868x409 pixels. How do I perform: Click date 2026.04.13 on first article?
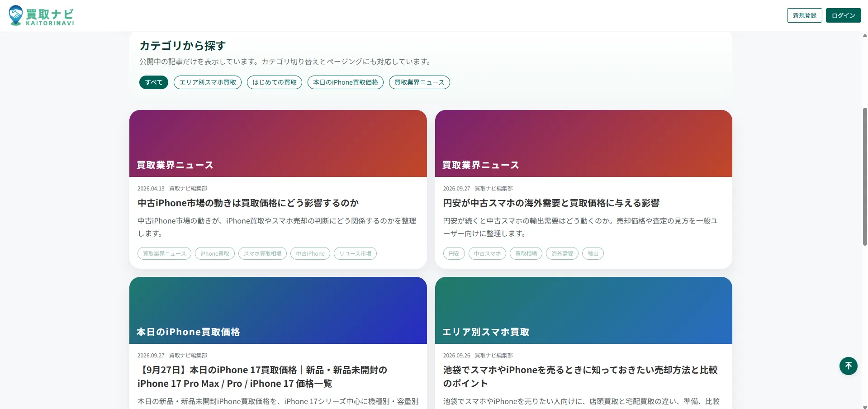click(x=151, y=189)
